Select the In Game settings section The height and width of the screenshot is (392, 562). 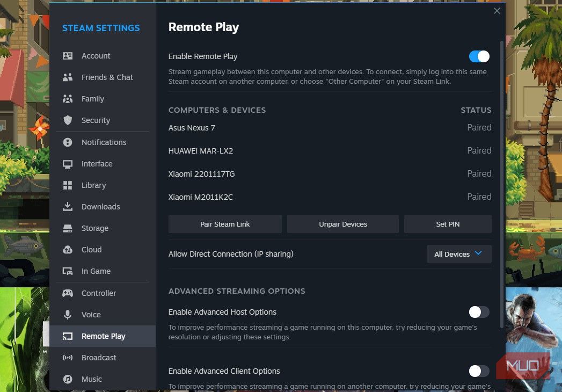pos(95,271)
